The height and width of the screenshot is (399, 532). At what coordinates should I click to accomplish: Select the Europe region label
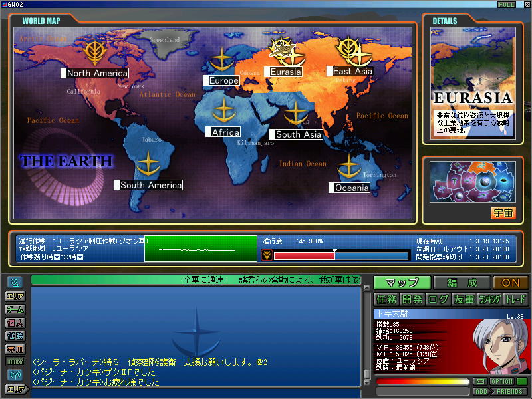[x=221, y=80]
